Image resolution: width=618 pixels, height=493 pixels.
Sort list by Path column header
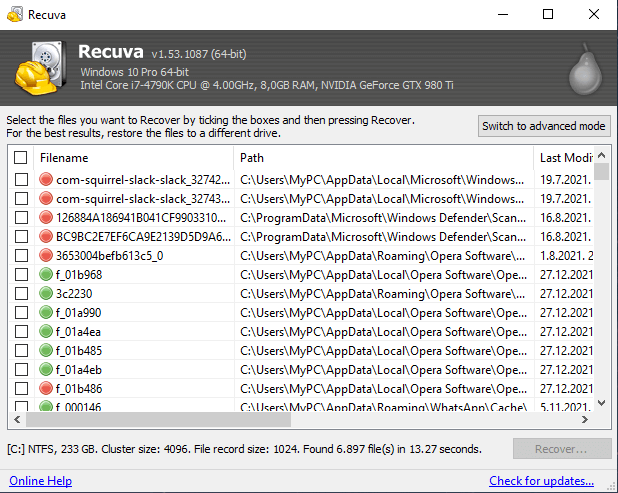pos(383,158)
